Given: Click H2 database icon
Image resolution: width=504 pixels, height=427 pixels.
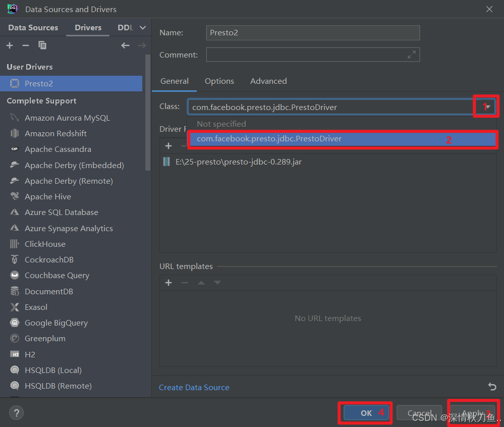Looking at the screenshot, I should 15,354.
